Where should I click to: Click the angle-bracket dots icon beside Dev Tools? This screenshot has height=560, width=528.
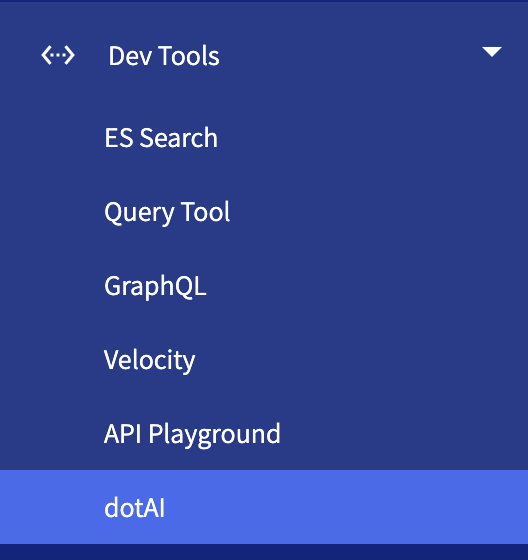pyautogui.click(x=58, y=55)
